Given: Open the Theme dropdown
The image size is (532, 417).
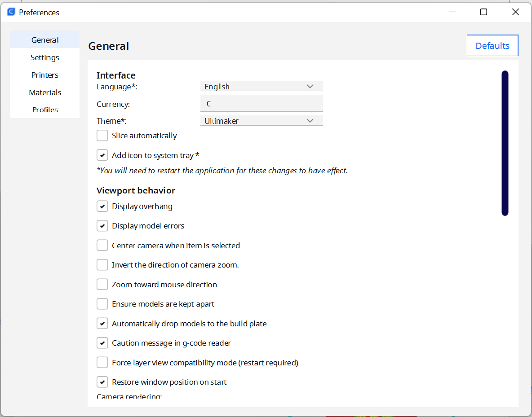Looking at the screenshot, I should coord(262,120).
